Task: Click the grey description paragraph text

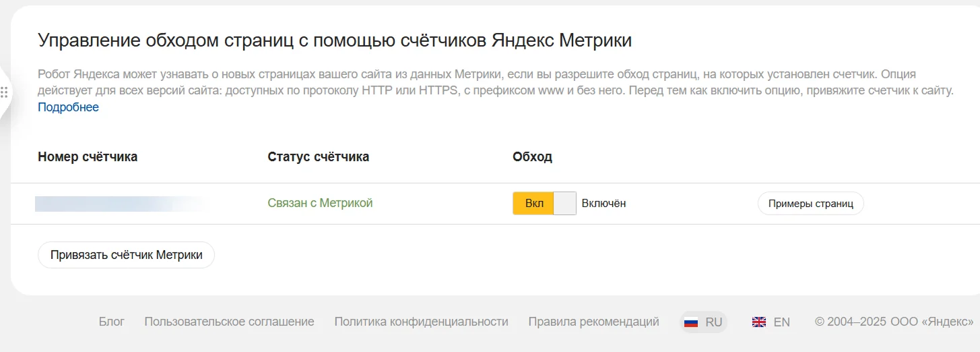Action: (x=471, y=82)
